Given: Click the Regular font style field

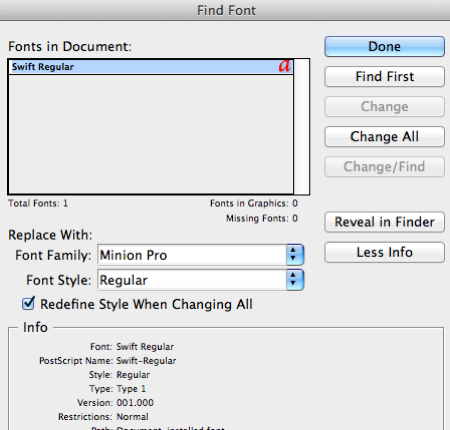Looking at the screenshot, I should pyautogui.click(x=192, y=280).
